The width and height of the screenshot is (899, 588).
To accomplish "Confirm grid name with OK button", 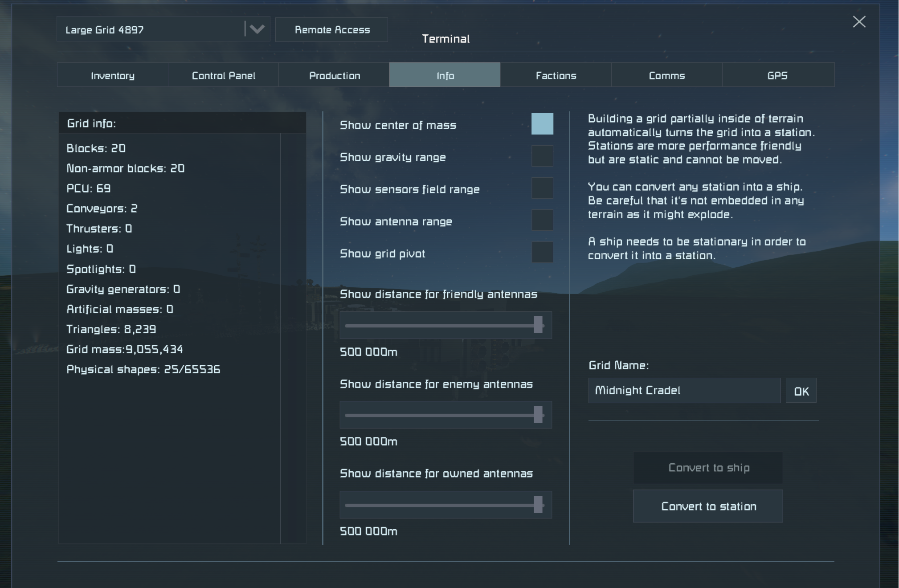I will tap(801, 391).
